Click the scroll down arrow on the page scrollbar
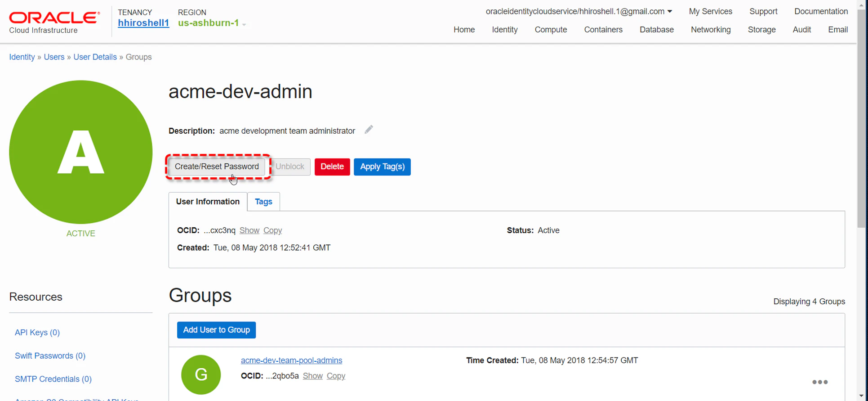 coord(862,396)
